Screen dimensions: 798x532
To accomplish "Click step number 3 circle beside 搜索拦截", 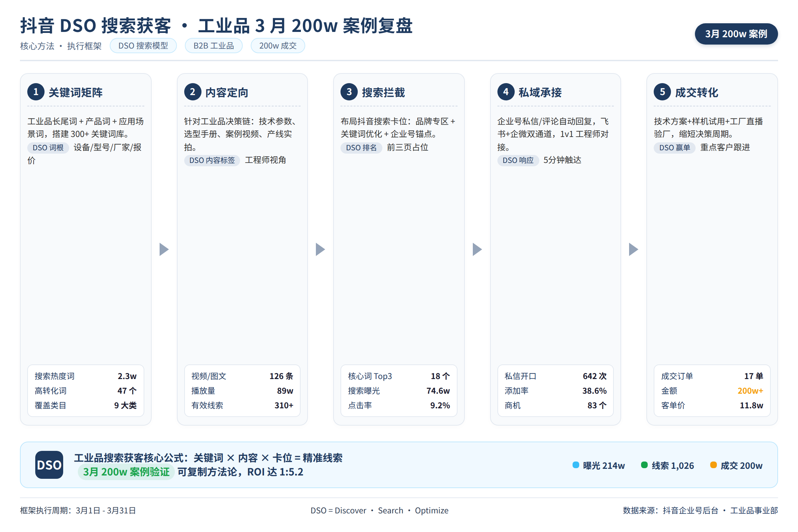I will pos(349,92).
